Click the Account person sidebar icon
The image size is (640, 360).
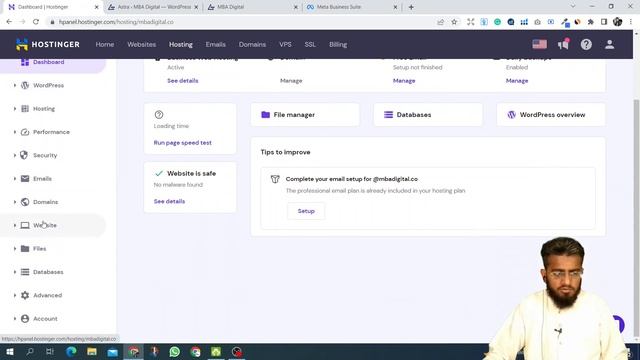point(25,318)
